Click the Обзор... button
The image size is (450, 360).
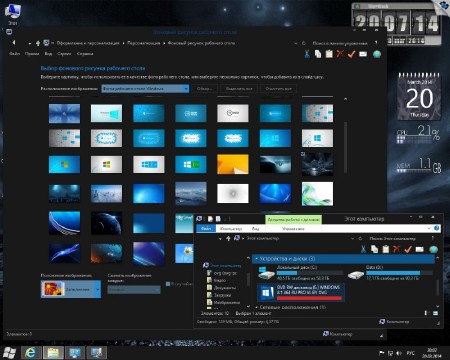(205, 89)
